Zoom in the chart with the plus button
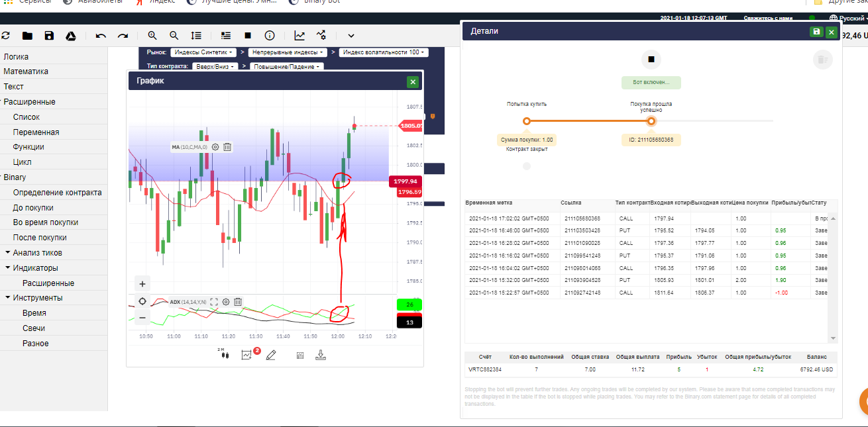The height and width of the screenshot is (427, 868). coord(142,284)
